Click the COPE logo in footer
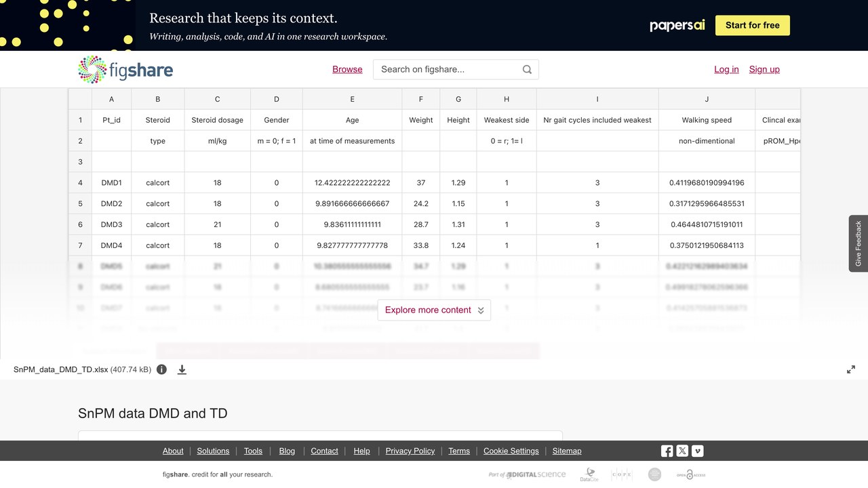The width and height of the screenshot is (868, 488). pyautogui.click(x=622, y=474)
